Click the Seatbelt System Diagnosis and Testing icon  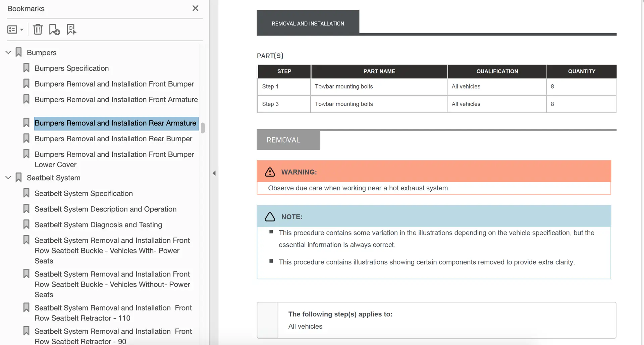click(x=26, y=225)
